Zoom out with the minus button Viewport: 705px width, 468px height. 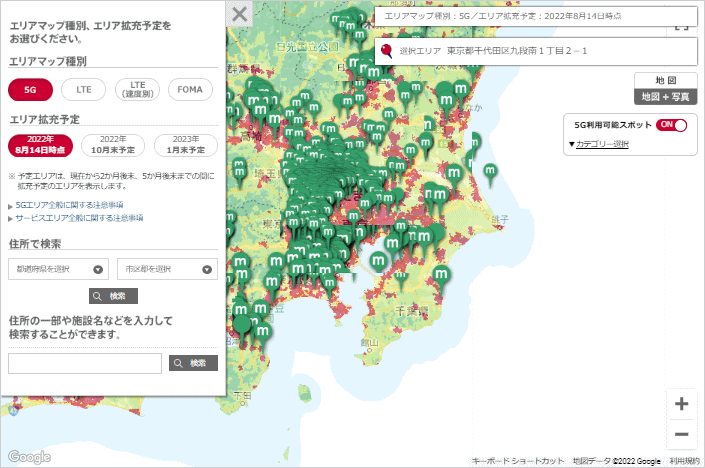[x=681, y=434]
